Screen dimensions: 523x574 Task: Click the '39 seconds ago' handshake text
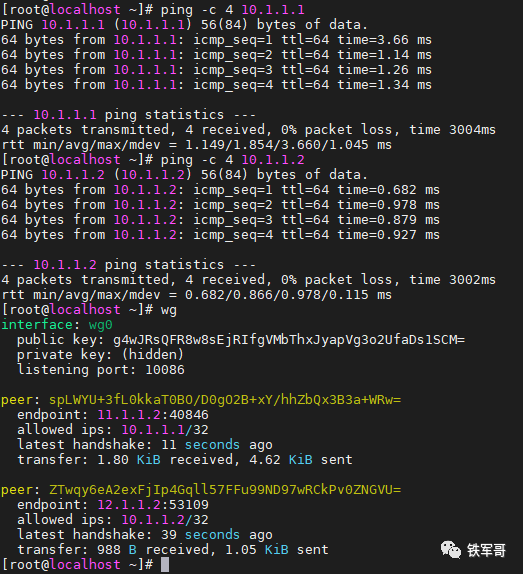[x=217, y=535]
